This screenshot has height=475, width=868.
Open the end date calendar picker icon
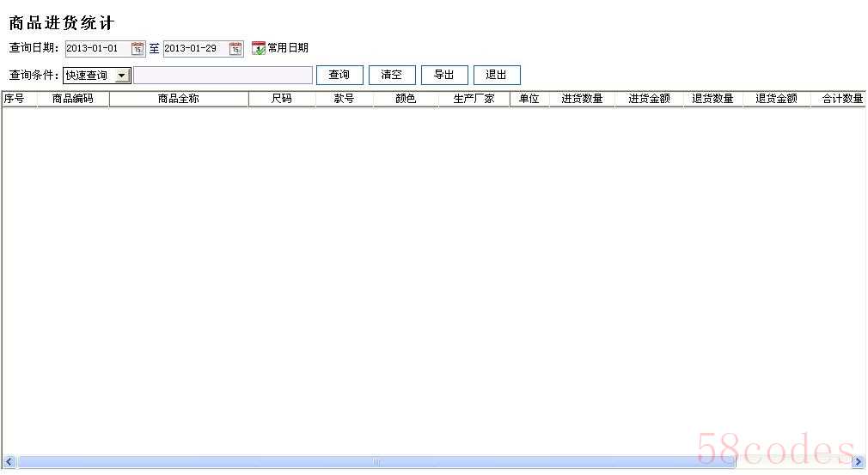(x=235, y=49)
